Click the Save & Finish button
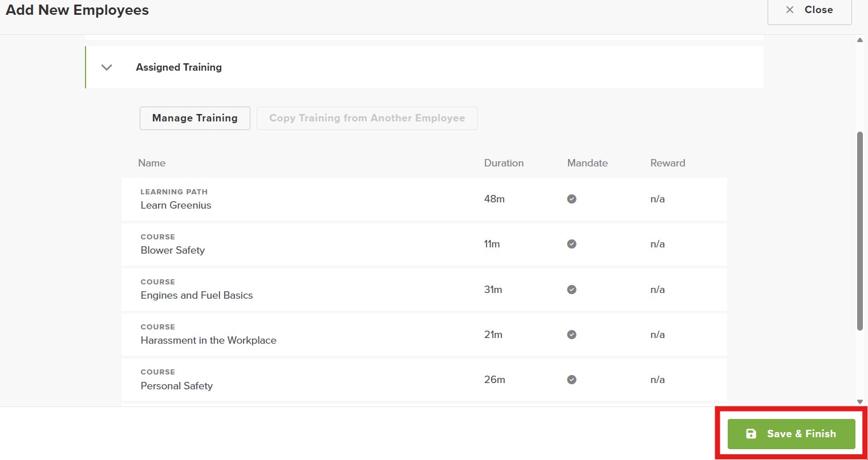This screenshot has width=868, height=460. tap(792, 434)
